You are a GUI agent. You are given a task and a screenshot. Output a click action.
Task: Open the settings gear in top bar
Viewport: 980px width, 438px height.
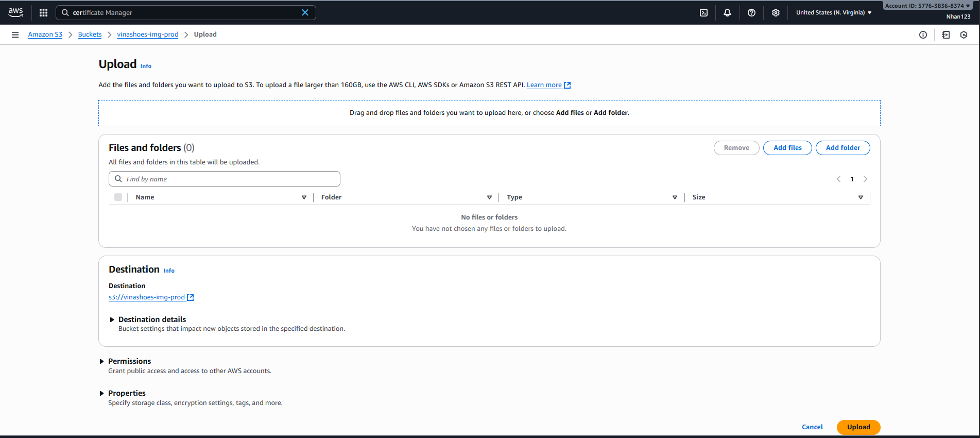(776, 12)
